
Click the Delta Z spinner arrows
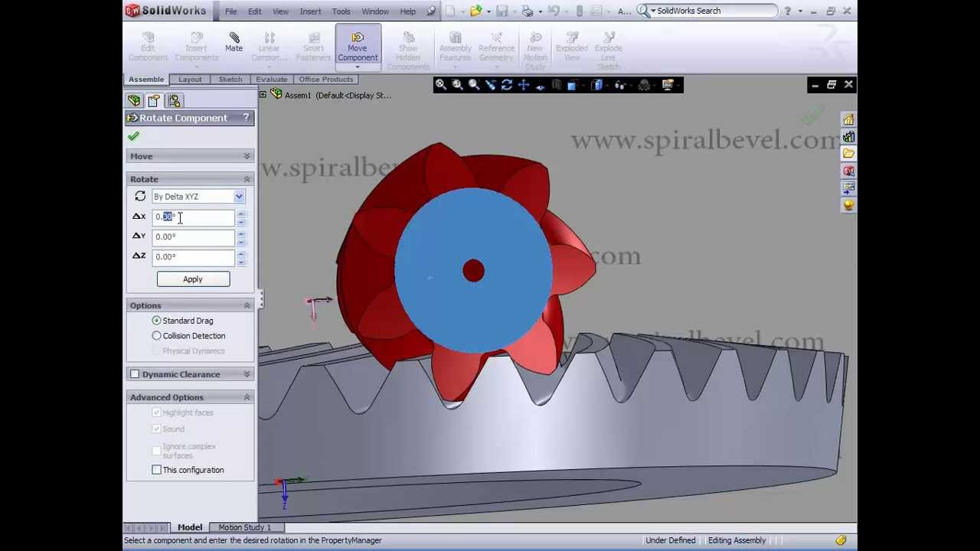tap(241, 258)
